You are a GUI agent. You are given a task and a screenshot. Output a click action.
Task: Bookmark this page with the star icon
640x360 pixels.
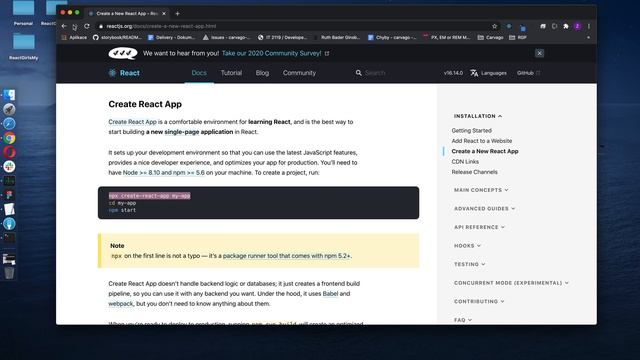[x=494, y=26]
